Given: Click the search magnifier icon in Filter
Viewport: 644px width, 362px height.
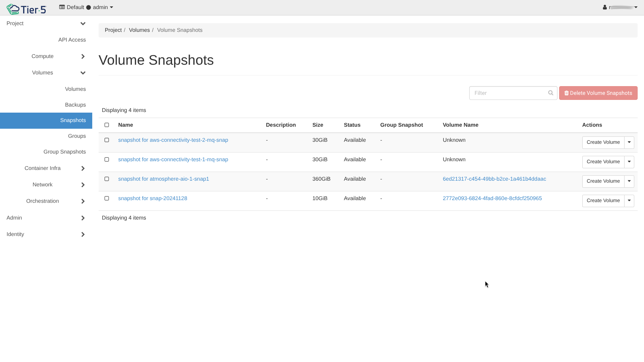Looking at the screenshot, I should pyautogui.click(x=550, y=93).
